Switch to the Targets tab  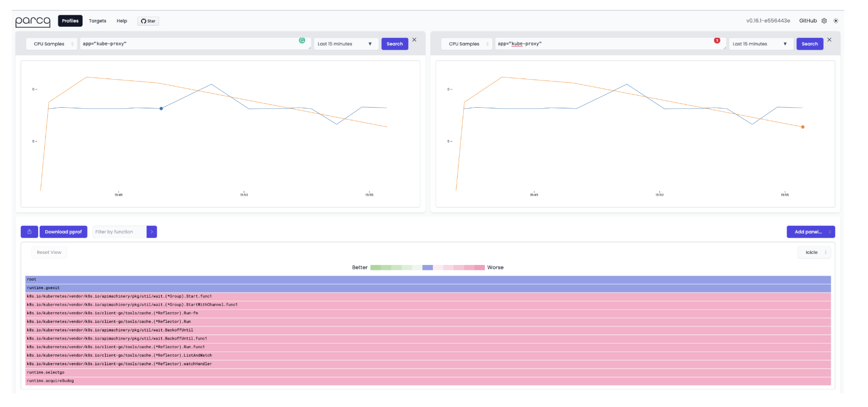coord(98,21)
